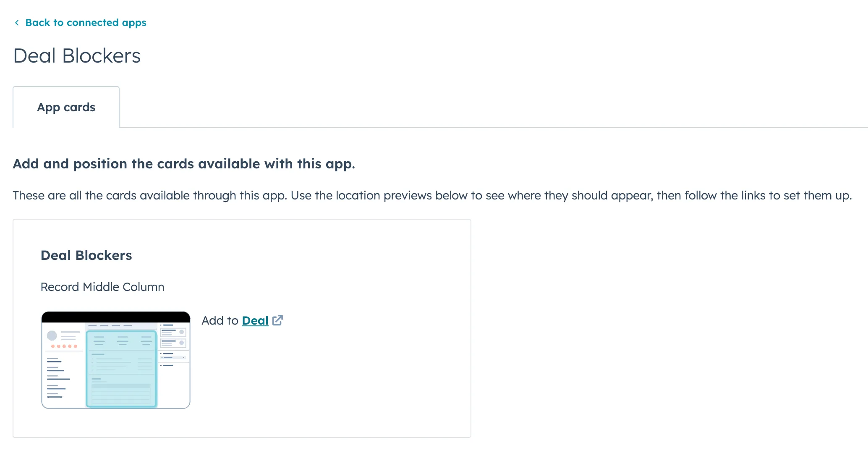Click the card setup instructions text
The image size is (868, 451).
click(432, 195)
